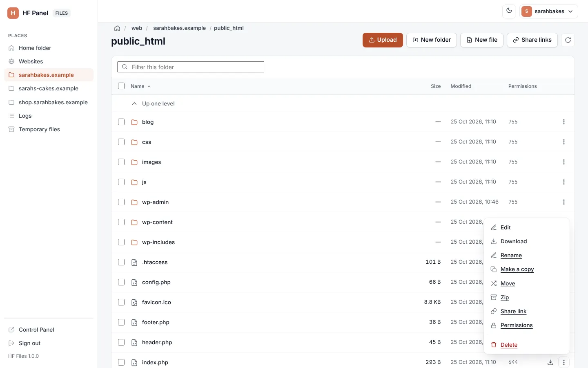Click the download icon in the index.php row
This screenshot has width=588, height=368.
coord(550,362)
